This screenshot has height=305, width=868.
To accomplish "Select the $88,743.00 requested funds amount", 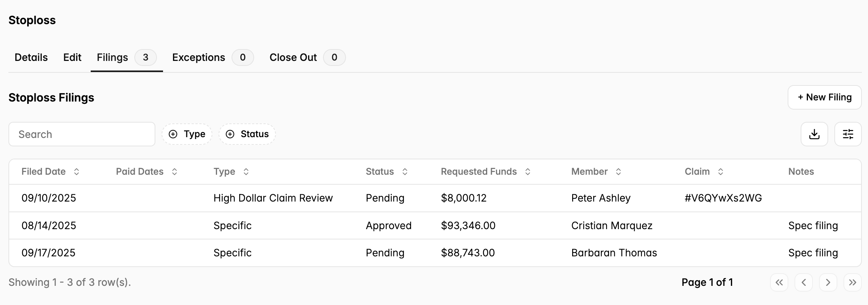I will [x=468, y=253].
